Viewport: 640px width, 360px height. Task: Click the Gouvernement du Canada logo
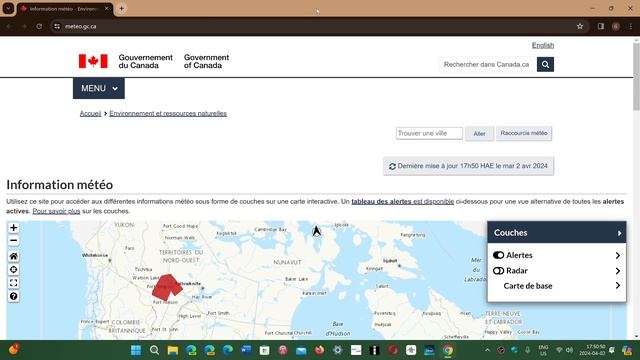(154, 61)
